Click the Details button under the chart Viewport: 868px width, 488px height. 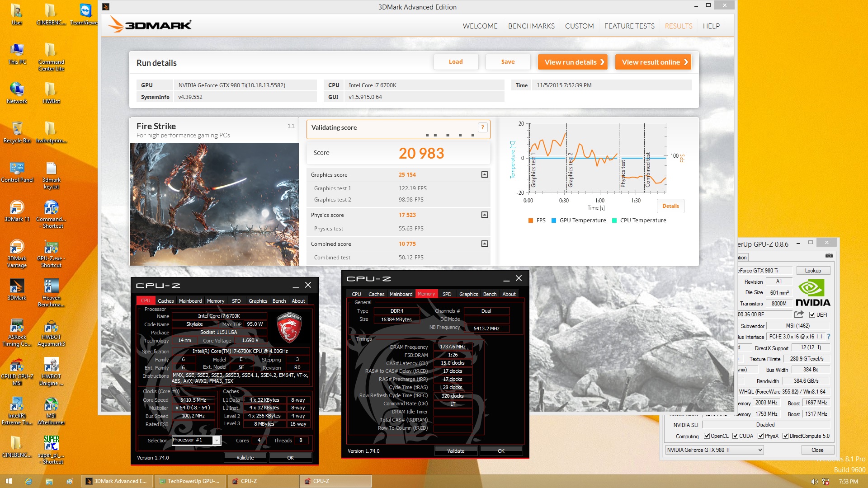pyautogui.click(x=670, y=206)
